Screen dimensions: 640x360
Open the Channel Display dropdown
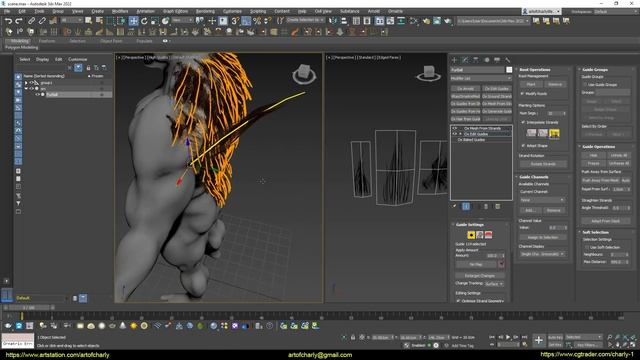coord(542,254)
